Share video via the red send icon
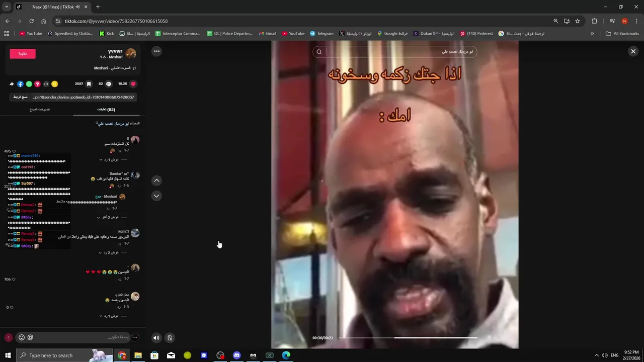The height and width of the screenshot is (362, 644). [x=37, y=84]
